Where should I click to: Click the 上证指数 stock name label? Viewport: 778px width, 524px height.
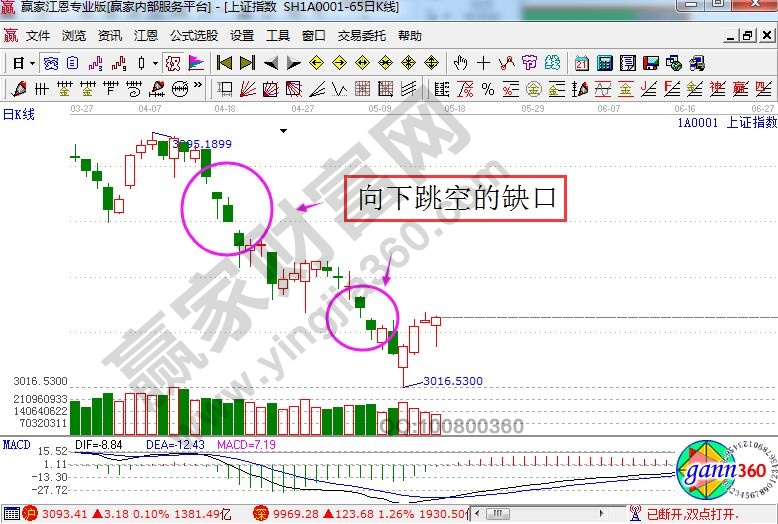click(x=751, y=122)
